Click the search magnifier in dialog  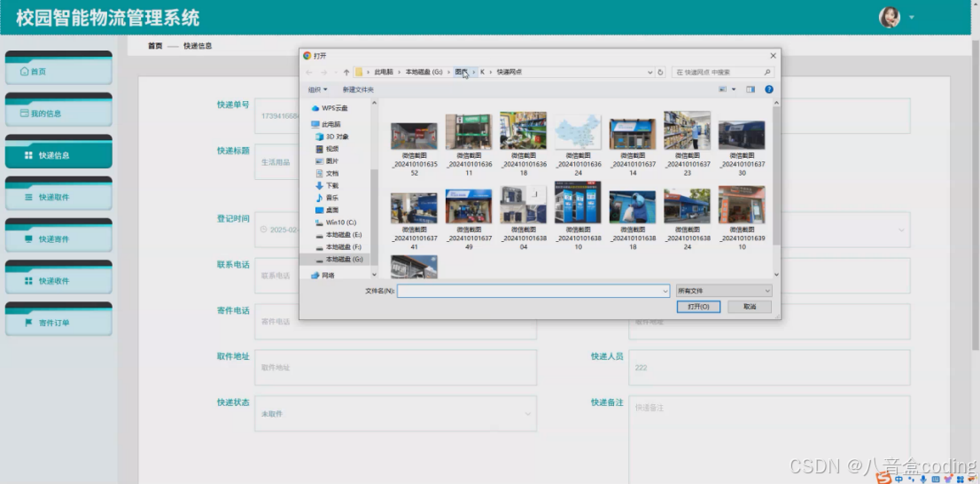point(767,72)
